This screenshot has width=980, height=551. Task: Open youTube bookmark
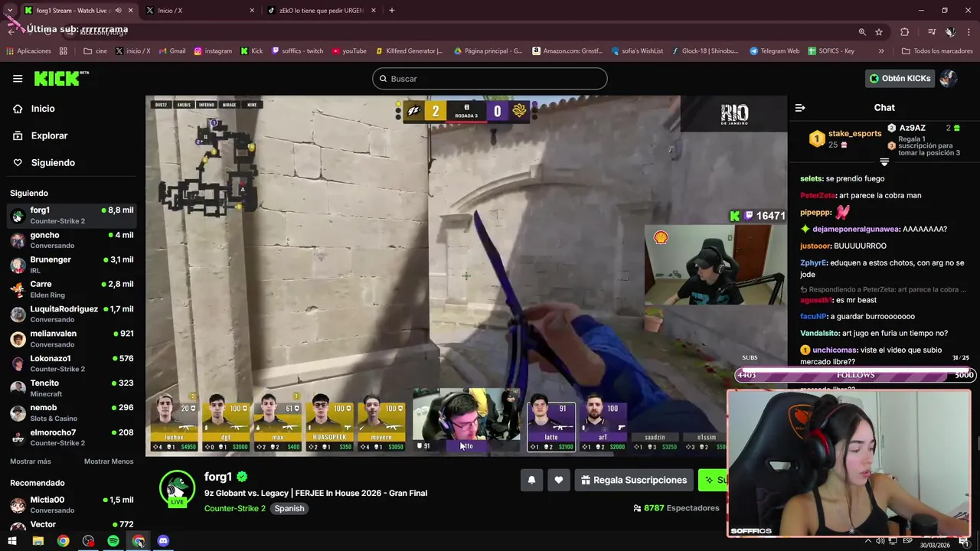tap(349, 51)
